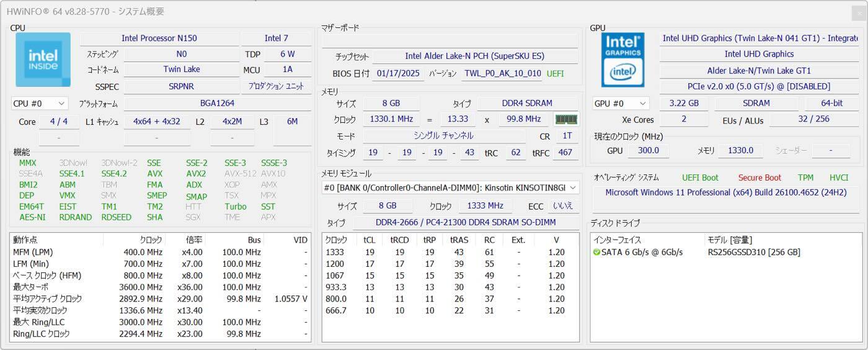Click the Intel Graphics GPU logo
The width and height of the screenshot is (868, 350).
tap(622, 60)
